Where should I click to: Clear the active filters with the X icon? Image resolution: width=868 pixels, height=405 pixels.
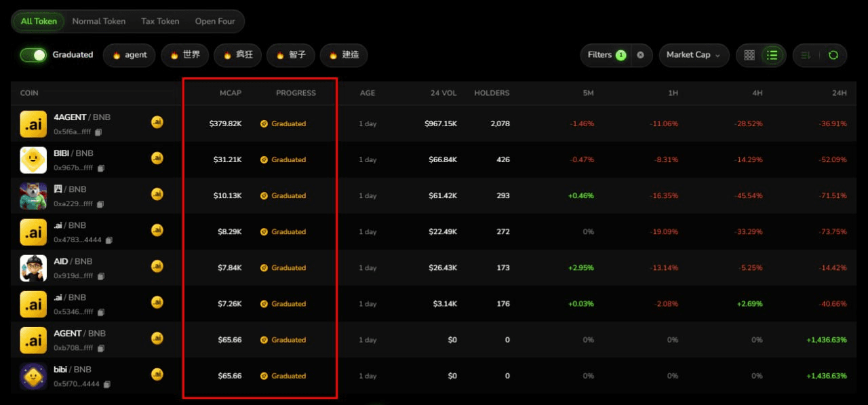point(640,55)
